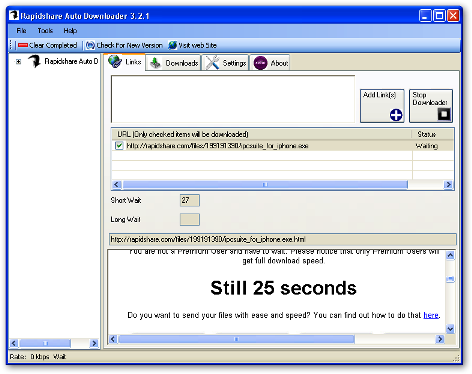Switch to the About tab
The height and width of the screenshot is (374, 472).
click(x=270, y=63)
